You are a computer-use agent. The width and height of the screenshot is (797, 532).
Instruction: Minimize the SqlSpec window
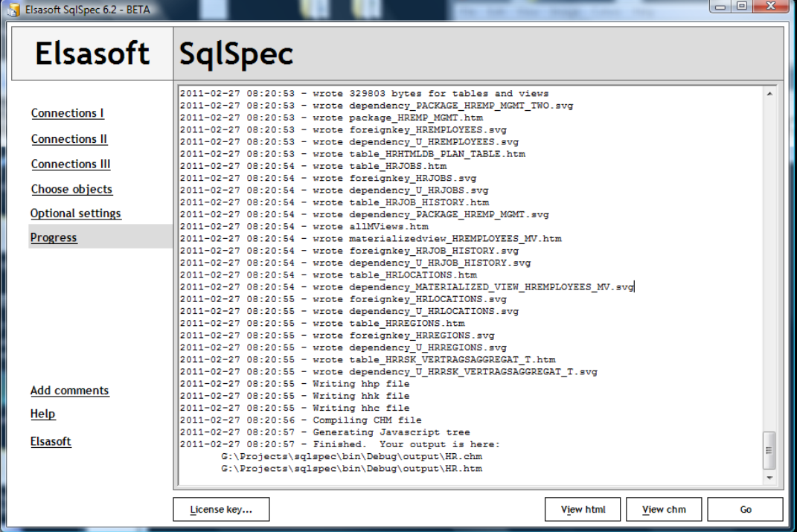[720, 7]
